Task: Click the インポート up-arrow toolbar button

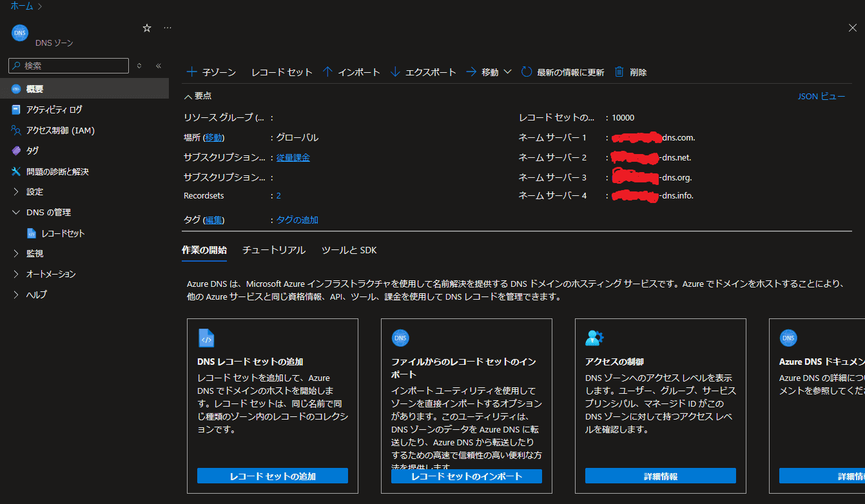Action: click(351, 72)
